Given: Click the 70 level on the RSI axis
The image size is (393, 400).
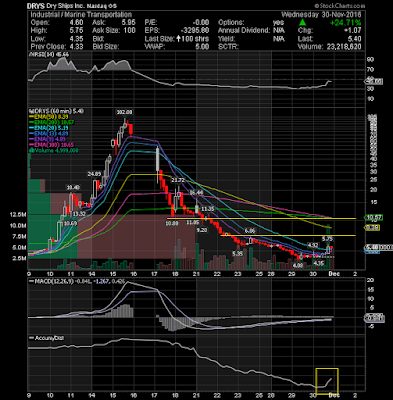Looking at the screenshot, I should pos(370,70).
